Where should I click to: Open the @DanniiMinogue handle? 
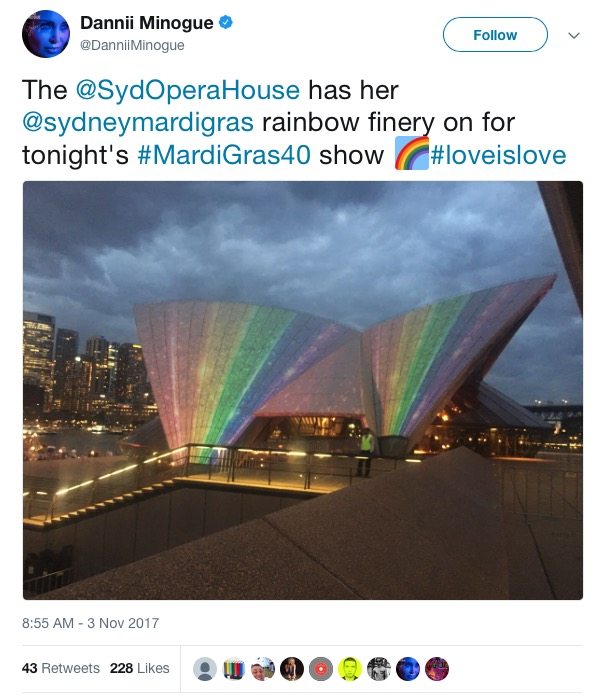[132, 45]
